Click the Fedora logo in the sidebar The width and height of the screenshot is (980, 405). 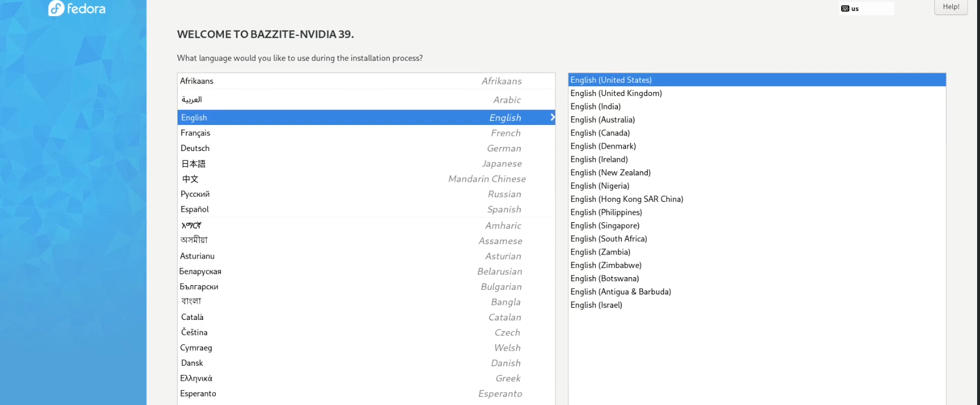point(77,8)
